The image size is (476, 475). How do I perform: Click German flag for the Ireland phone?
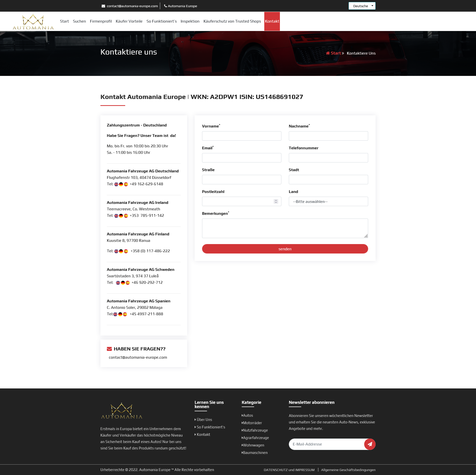(121, 216)
